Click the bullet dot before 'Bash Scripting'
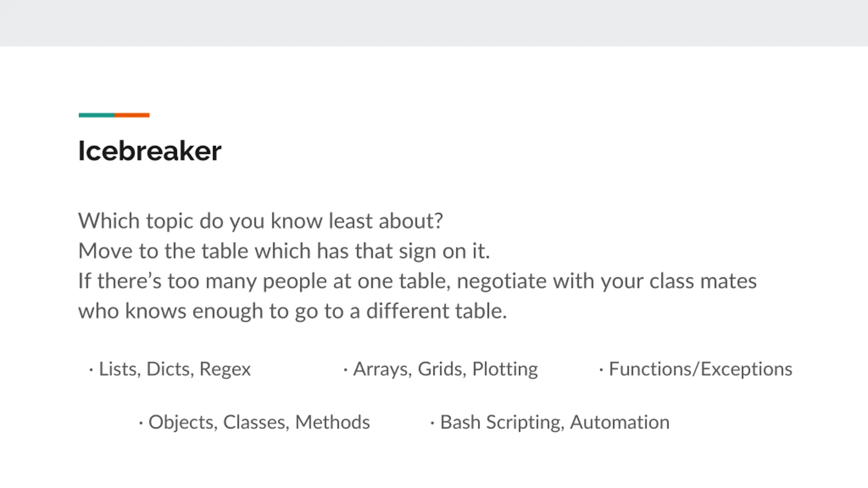Image resolution: width=868 pixels, height=488 pixels. [432, 423]
